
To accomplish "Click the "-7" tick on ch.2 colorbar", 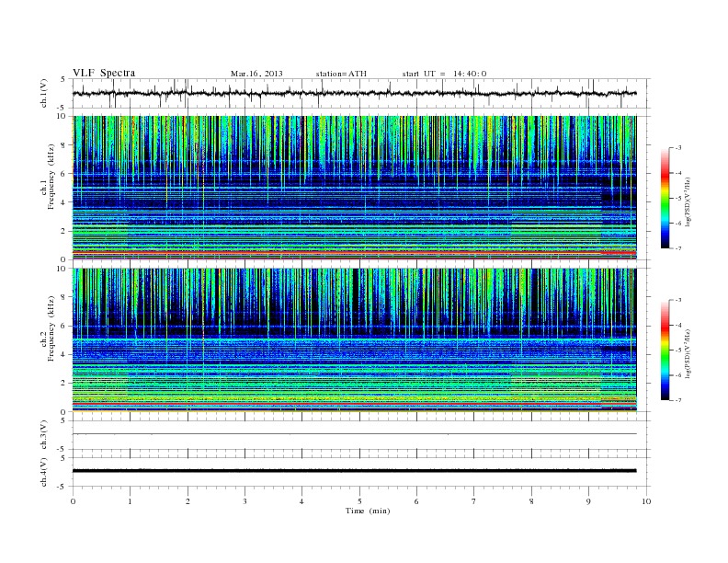I will 678,400.
